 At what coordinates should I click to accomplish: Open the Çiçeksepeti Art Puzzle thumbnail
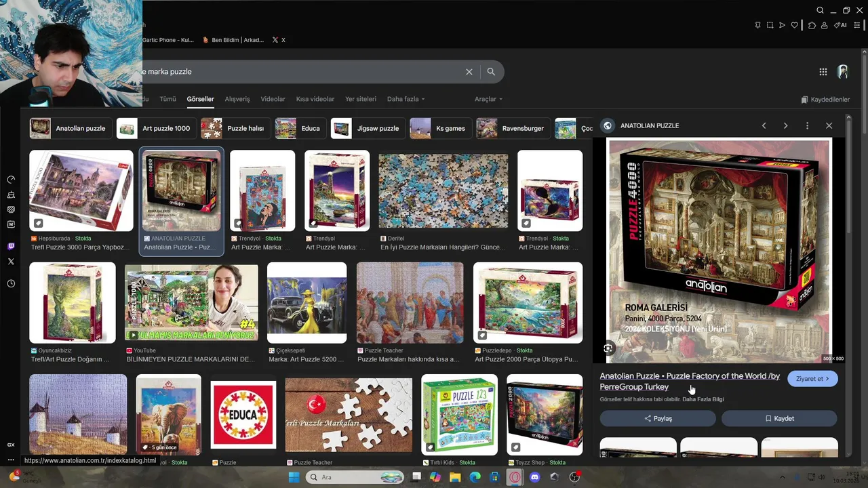[307, 303]
